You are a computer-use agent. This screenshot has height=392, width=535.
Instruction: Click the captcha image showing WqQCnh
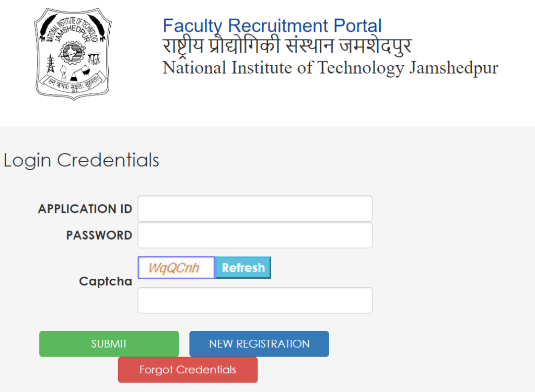(x=176, y=267)
